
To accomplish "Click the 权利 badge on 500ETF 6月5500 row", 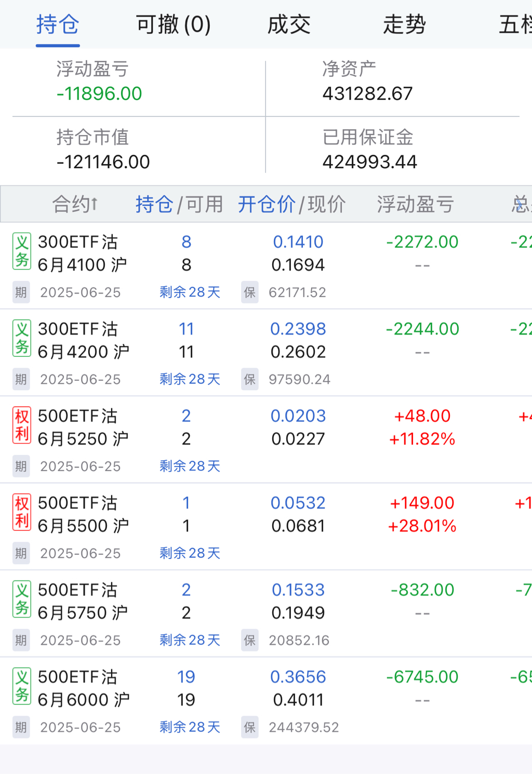I will [22, 513].
